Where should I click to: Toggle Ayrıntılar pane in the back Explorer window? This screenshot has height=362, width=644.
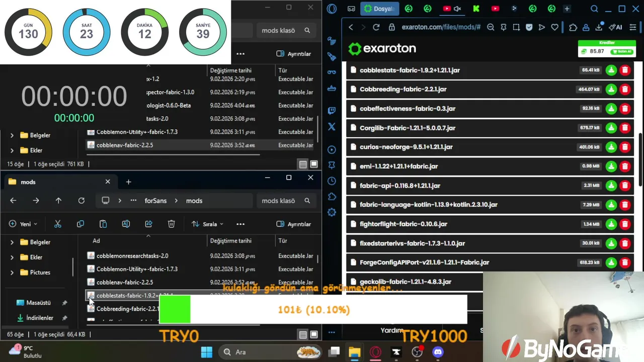pyautogui.click(x=294, y=54)
